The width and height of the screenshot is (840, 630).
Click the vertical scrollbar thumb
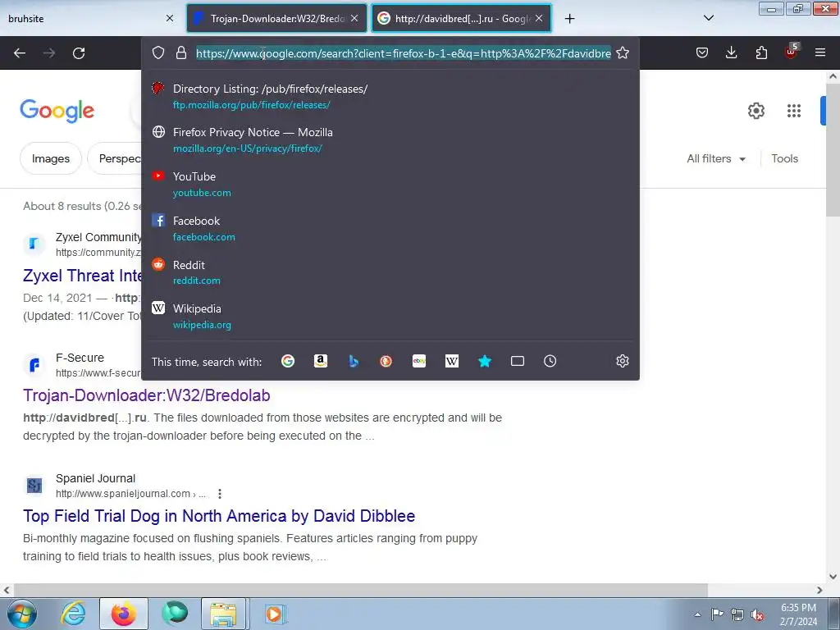(x=833, y=151)
